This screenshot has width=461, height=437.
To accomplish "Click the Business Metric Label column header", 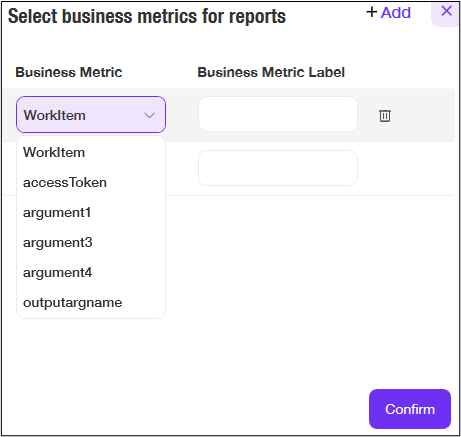I will [271, 72].
